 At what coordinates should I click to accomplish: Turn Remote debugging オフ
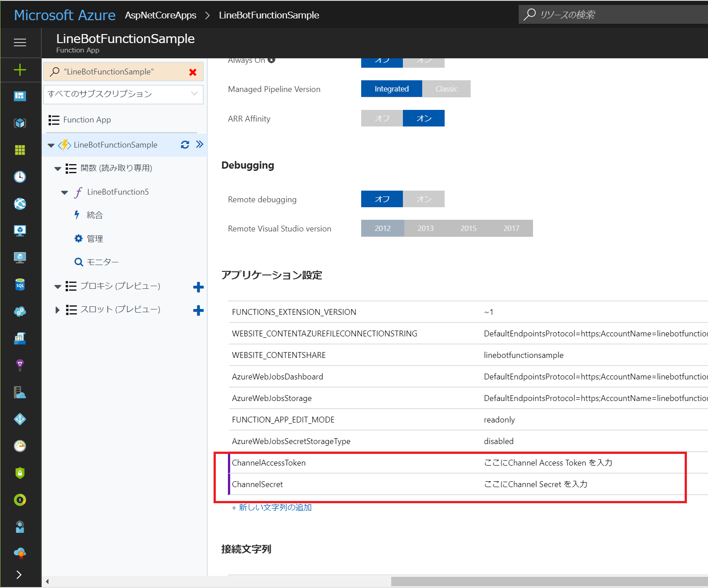[382, 199]
